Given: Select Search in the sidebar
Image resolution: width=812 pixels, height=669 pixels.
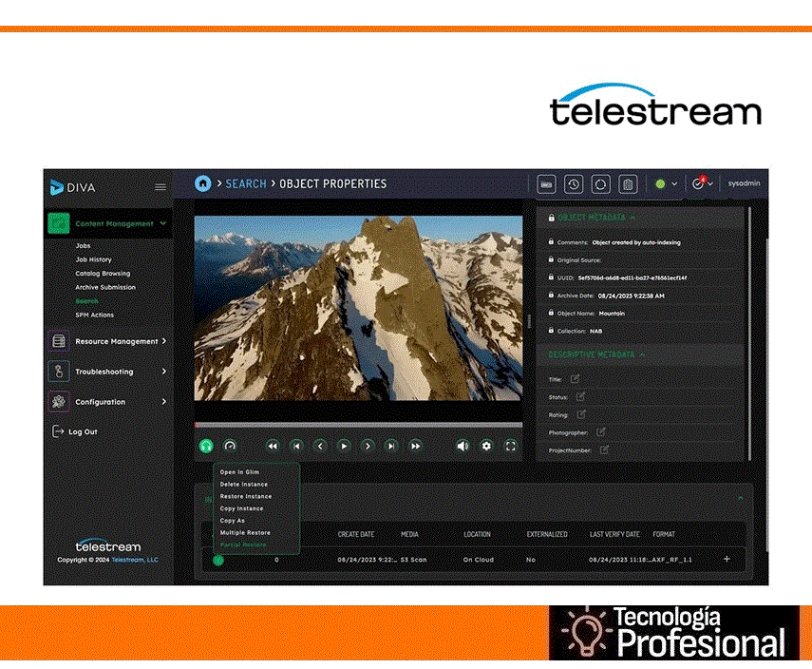Looking at the screenshot, I should point(86,301).
